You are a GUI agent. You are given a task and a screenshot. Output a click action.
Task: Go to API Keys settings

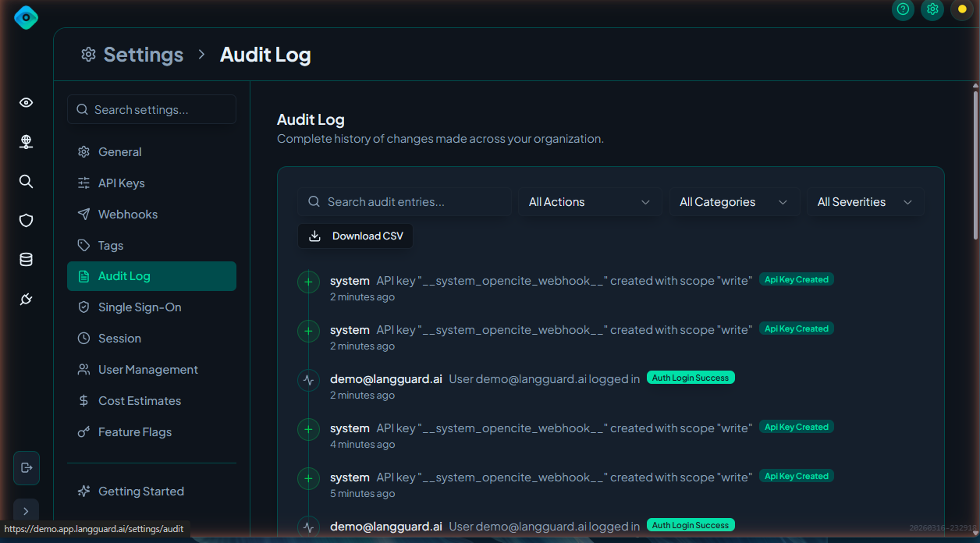pyautogui.click(x=121, y=183)
